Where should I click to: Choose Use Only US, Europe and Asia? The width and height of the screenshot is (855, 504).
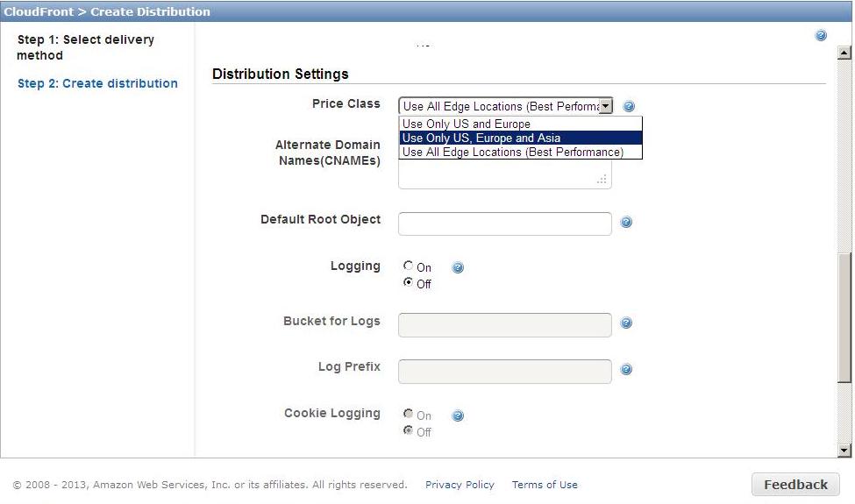click(521, 138)
